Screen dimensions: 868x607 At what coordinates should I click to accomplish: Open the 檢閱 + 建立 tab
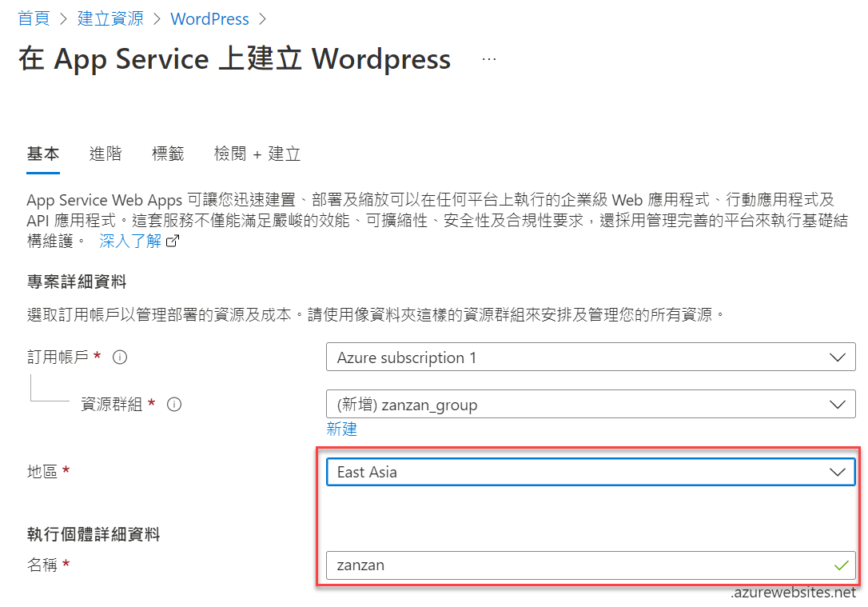[x=257, y=154]
